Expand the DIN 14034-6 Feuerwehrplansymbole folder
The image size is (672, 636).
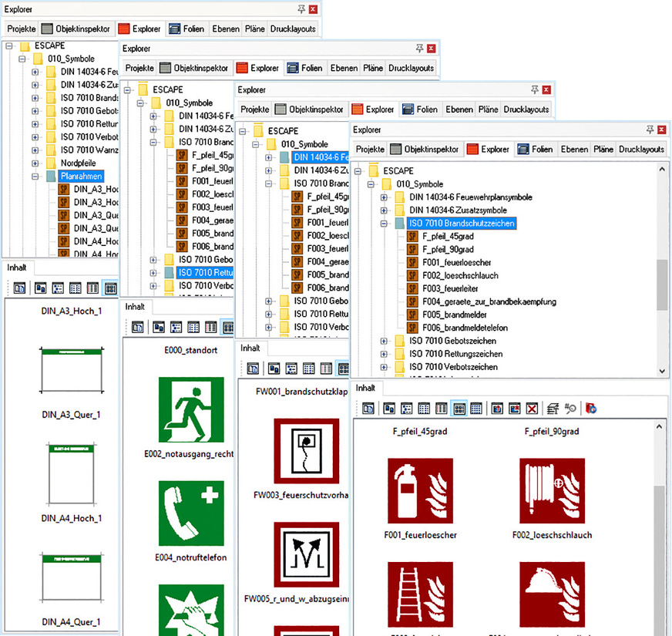click(384, 197)
